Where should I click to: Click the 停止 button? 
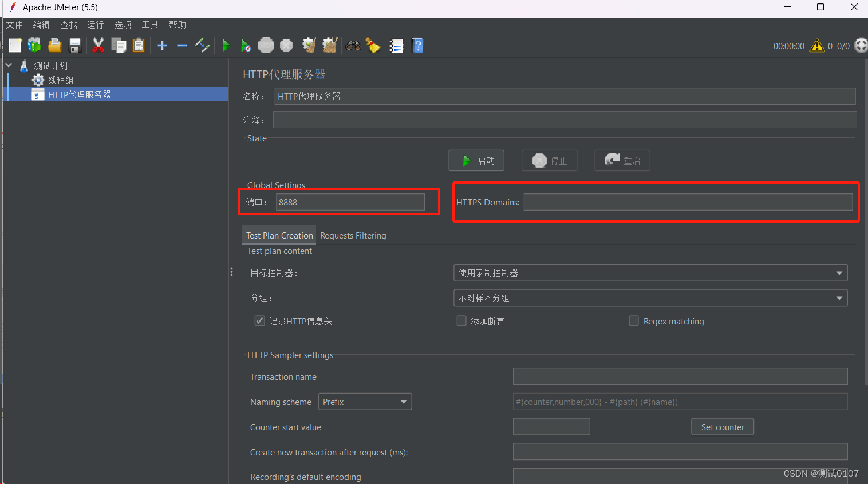[550, 161]
